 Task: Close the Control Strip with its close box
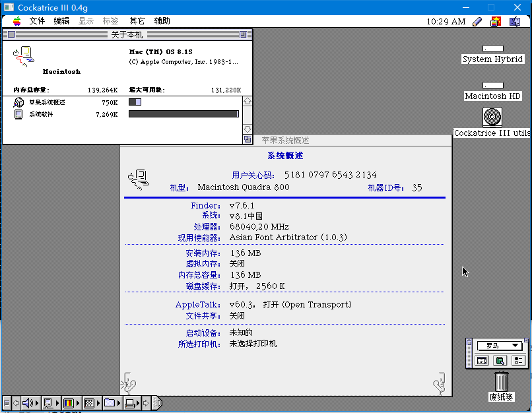7,403
